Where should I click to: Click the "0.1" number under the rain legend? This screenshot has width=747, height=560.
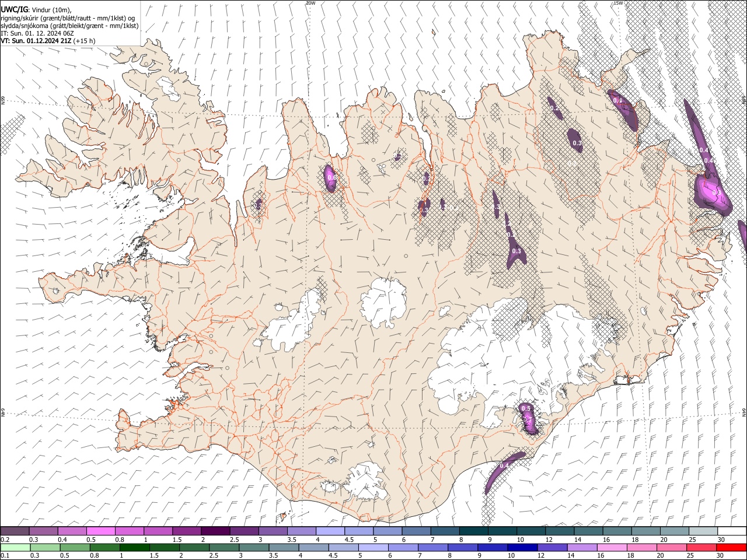coord(5,556)
